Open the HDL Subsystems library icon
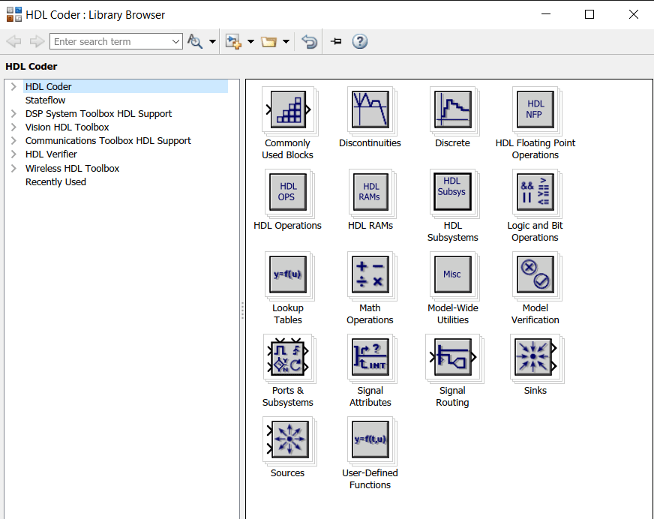The image size is (654, 519). coord(453,192)
